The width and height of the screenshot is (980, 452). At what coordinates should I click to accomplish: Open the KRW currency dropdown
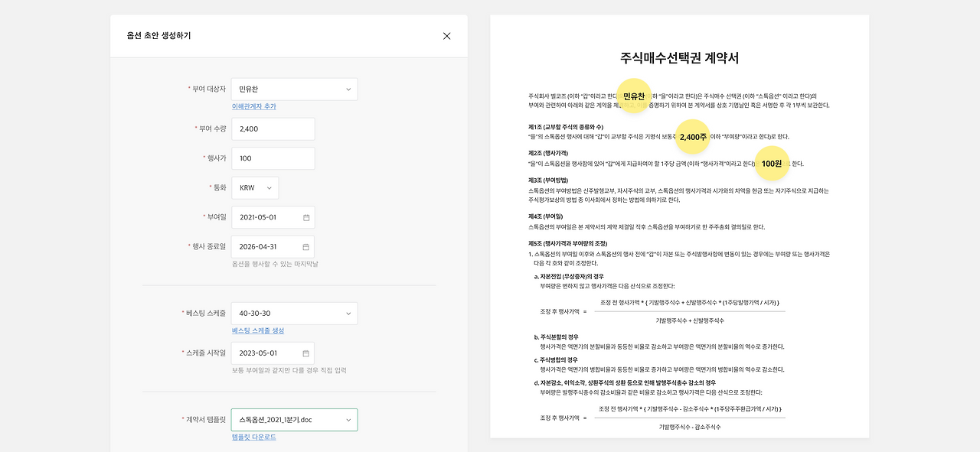pyautogui.click(x=255, y=187)
